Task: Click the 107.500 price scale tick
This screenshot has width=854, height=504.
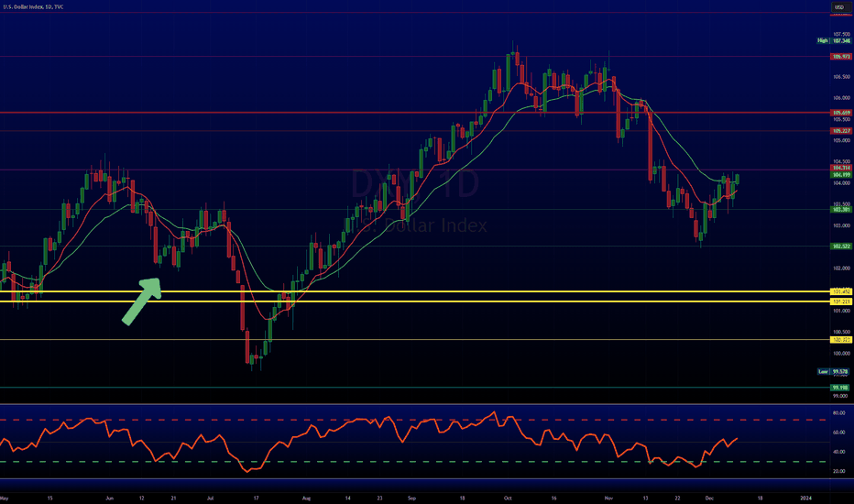Action: point(841,34)
